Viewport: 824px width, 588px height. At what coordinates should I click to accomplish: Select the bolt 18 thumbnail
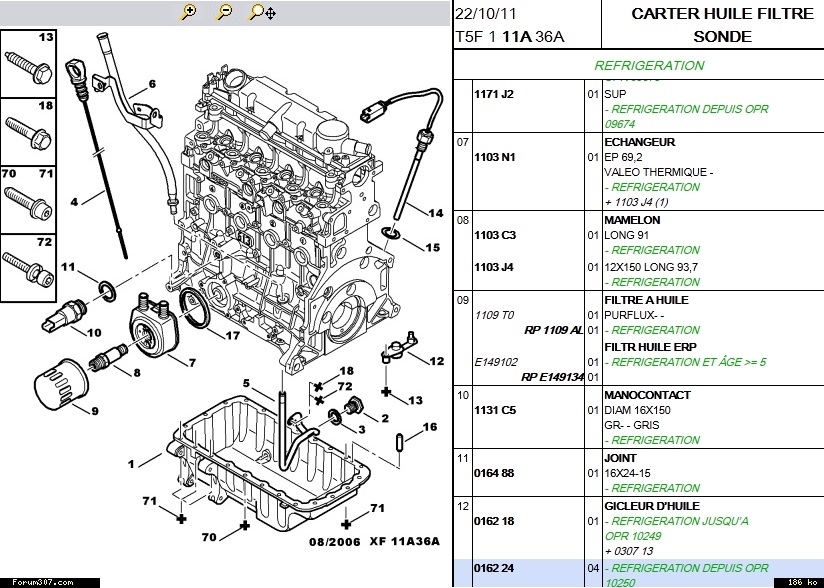pyautogui.click(x=28, y=131)
